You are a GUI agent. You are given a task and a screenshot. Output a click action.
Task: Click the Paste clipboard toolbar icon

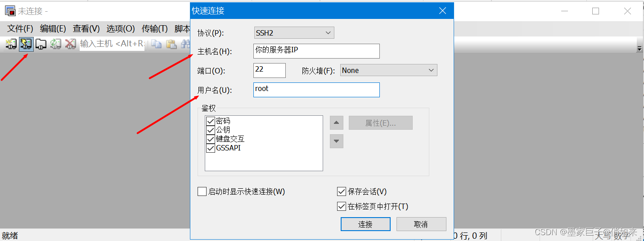(x=171, y=44)
